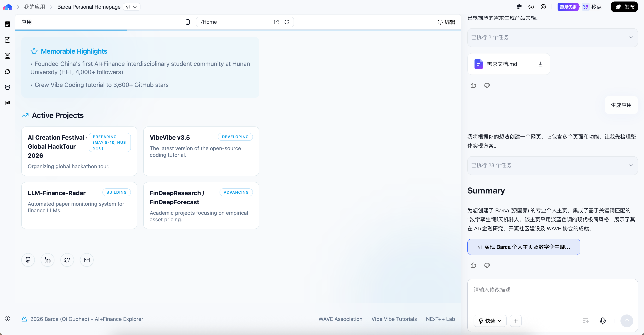Click the microphone voice input icon
This screenshot has height=335, width=644.
click(603, 321)
